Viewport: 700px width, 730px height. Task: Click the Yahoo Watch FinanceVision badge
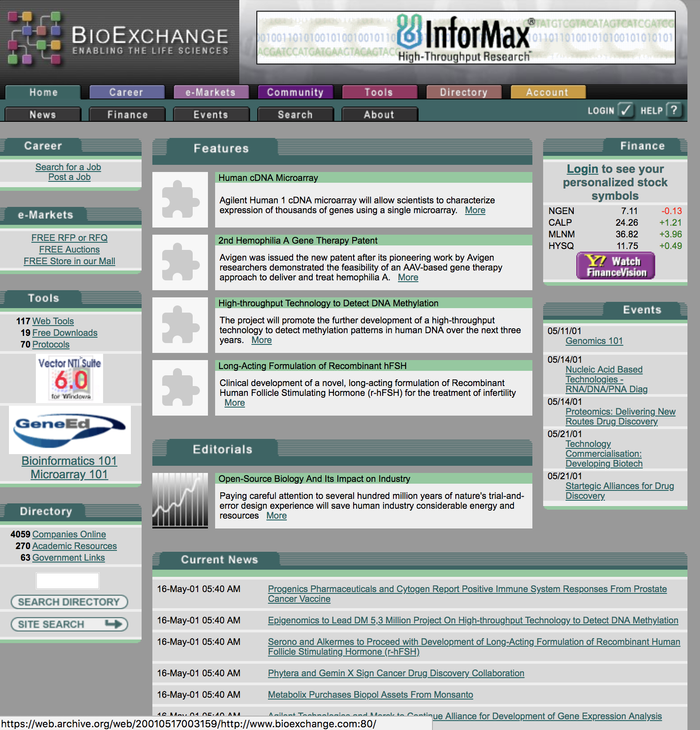615,266
